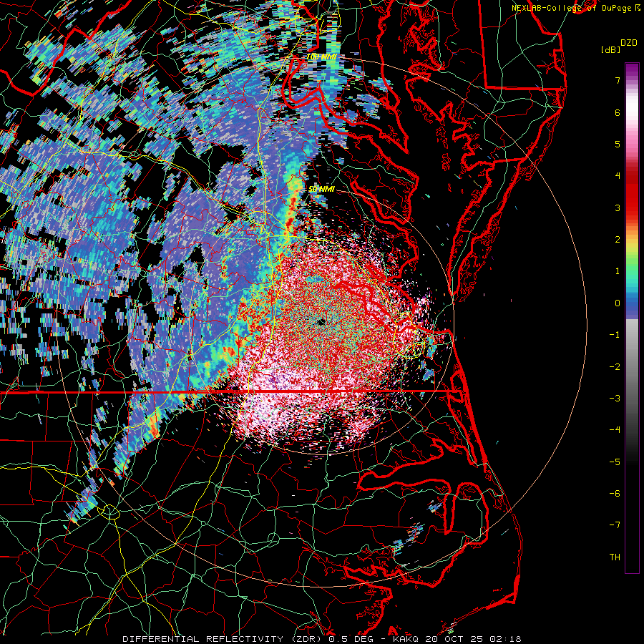The image size is (644, 644).
Task: Click the -1 value on the scale
Action: click(615, 335)
